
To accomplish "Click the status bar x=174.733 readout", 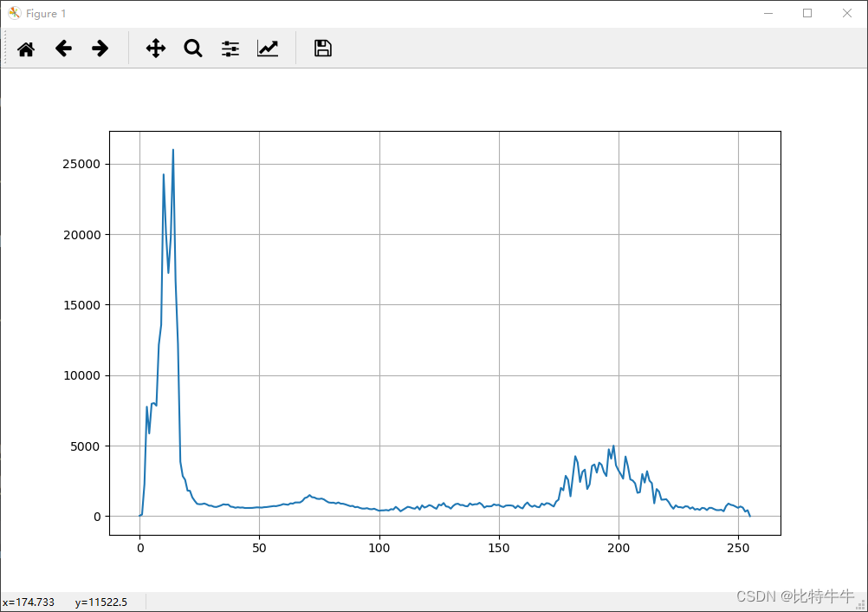I will [x=29, y=602].
